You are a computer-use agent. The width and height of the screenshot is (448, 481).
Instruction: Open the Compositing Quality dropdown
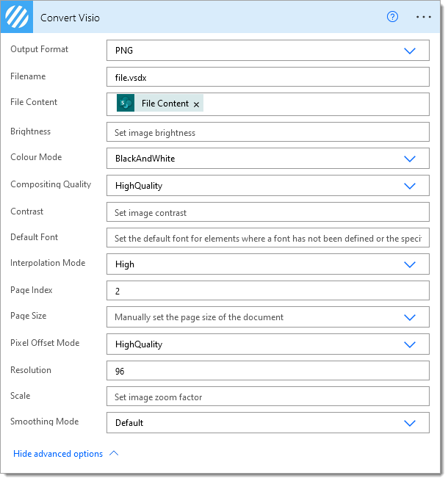(410, 186)
